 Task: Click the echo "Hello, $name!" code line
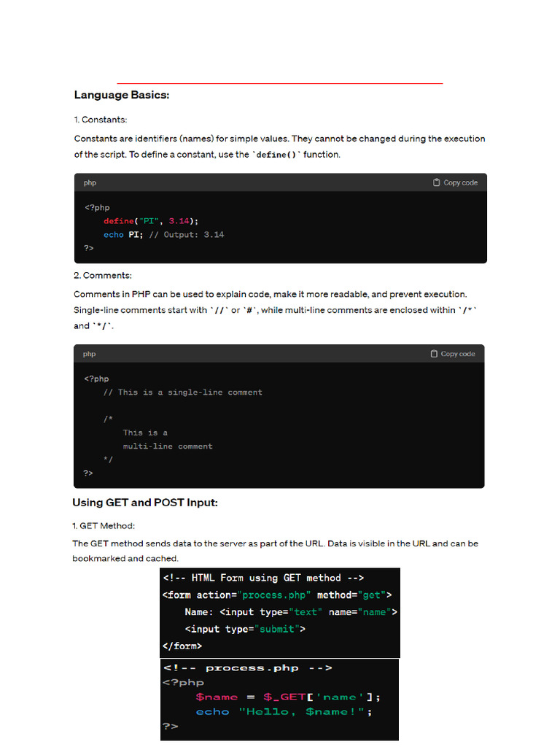[x=284, y=711]
